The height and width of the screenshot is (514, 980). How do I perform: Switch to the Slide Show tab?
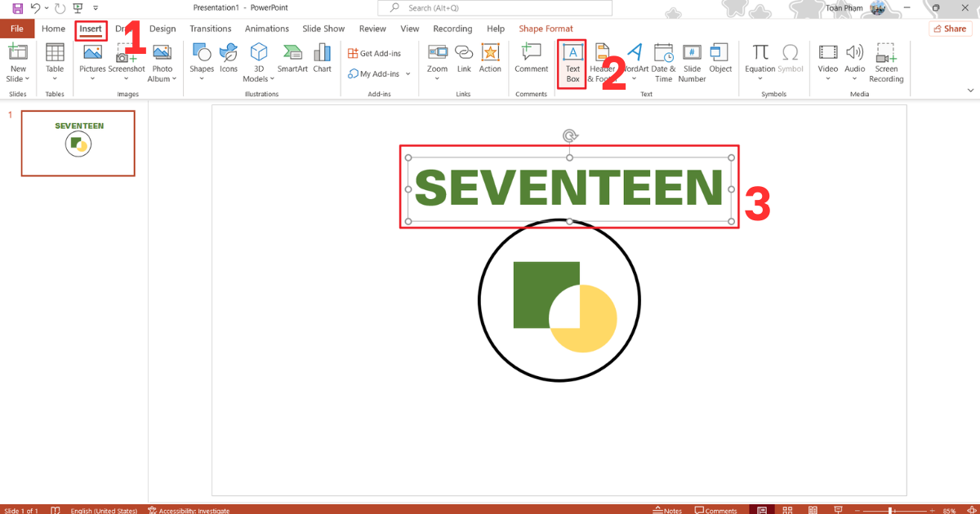point(323,29)
